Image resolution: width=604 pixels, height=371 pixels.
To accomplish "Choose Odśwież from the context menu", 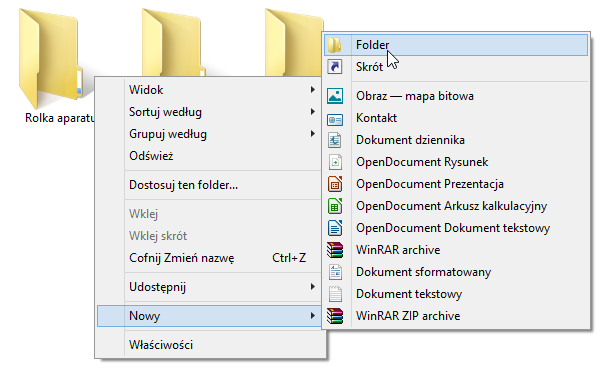I will [x=210, y=156].
